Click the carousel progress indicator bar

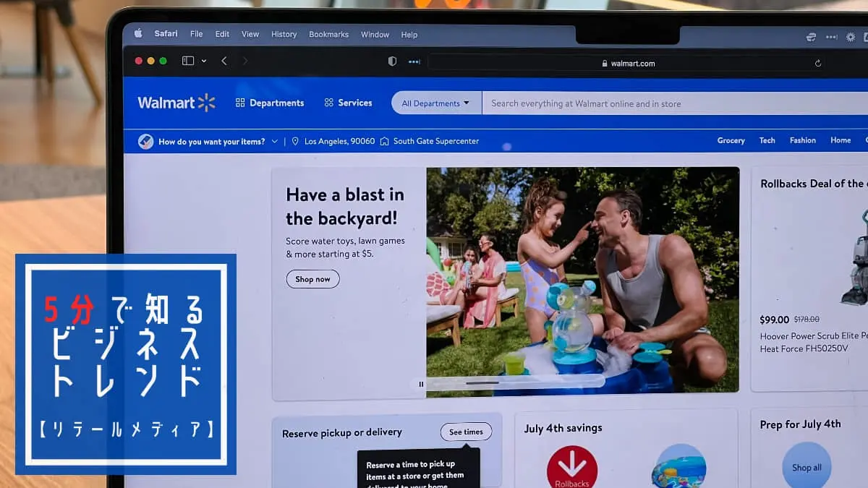coord(482,383)
